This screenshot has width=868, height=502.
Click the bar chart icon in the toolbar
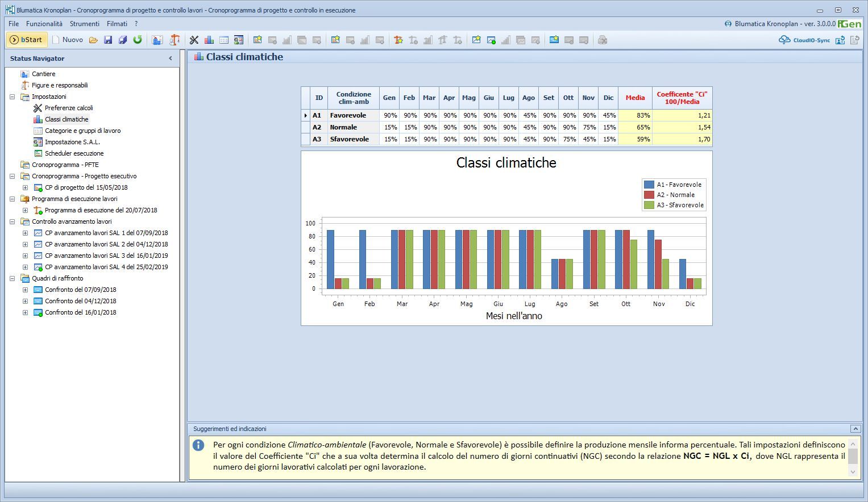point(209,40)
